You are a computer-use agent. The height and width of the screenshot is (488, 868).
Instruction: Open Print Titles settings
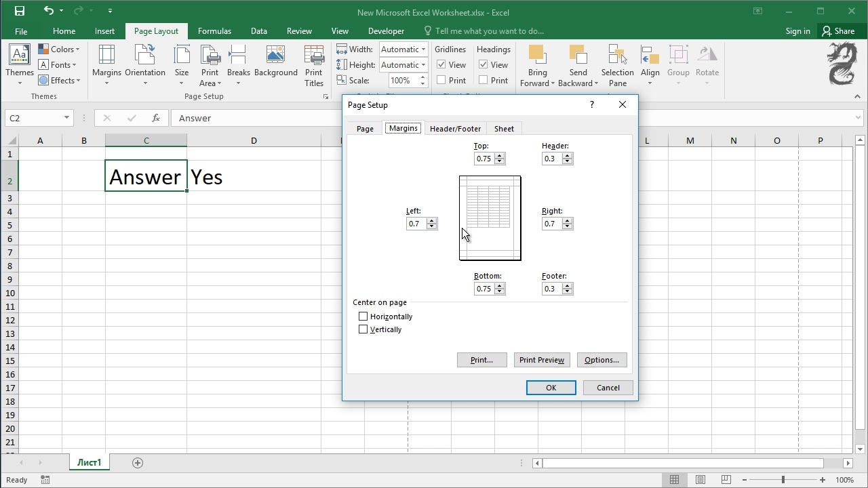point(314,64)
